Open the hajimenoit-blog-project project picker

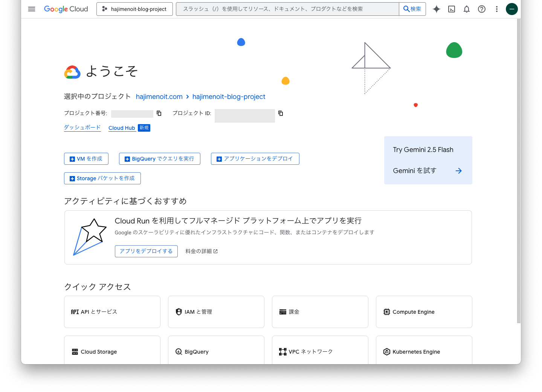[134, 9]
